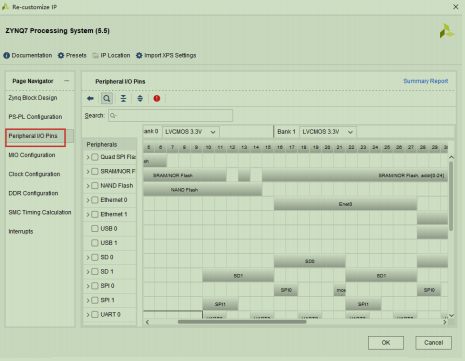Enable the USB 1 checkbox

[x=95, y=243]
